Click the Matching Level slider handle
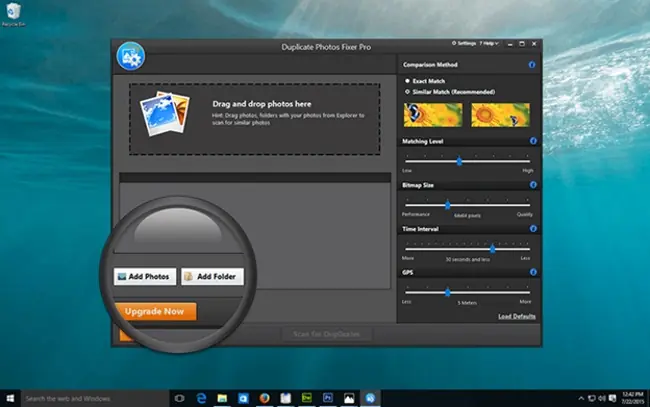Viewport: 650px width, 407px height. click(459, 161)
